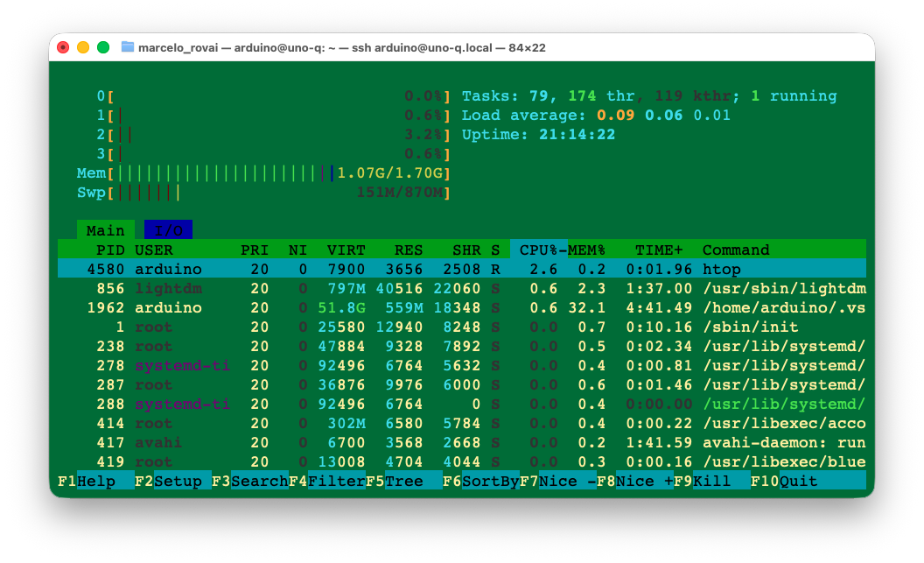Sort by the VIRT column header

click(346, 250)
